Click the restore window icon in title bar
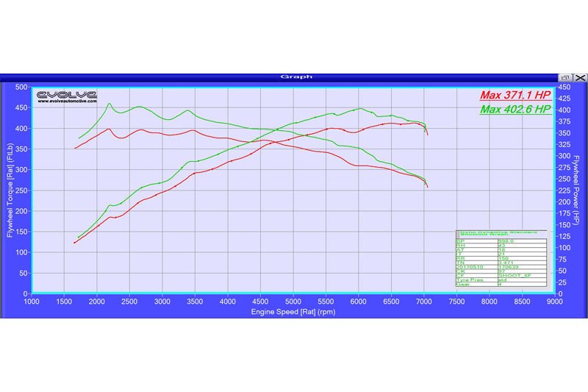 click(565, 76)
